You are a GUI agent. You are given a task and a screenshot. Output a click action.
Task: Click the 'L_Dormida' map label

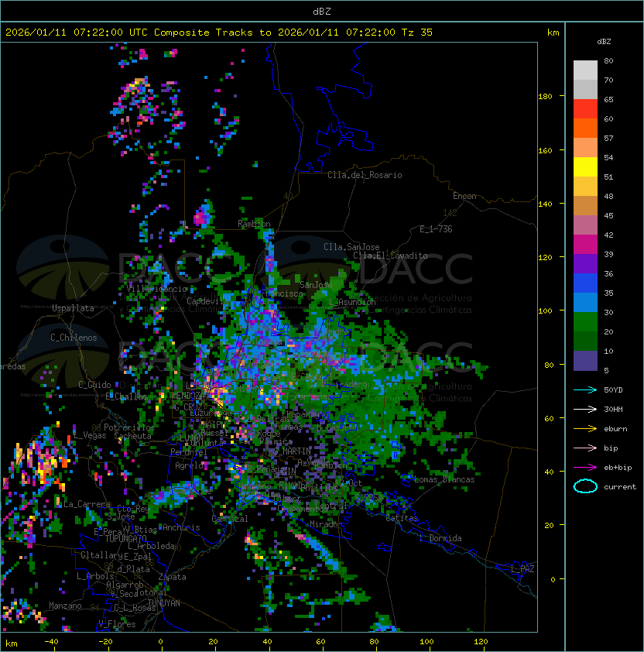coord(440,538)
